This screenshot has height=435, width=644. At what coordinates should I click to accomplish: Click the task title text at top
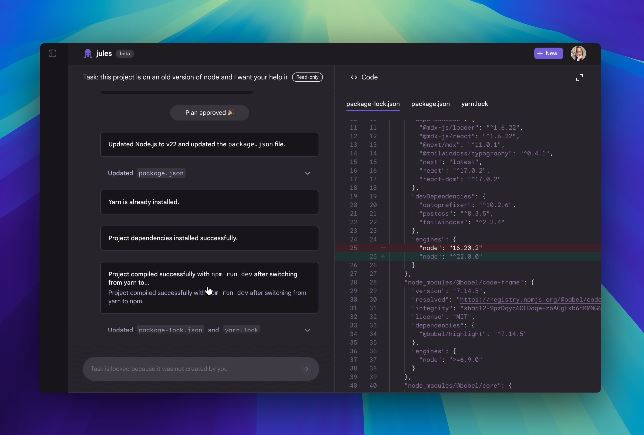[185, 77]
